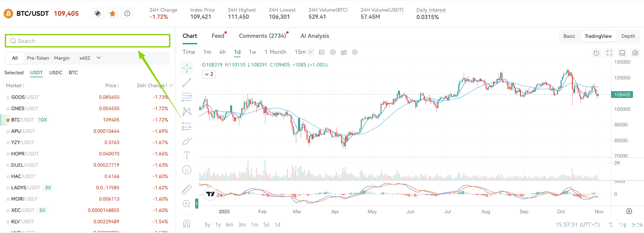644x233 pixels.
Task: Select the trend line drawing tool
Action: click(x=187, y=82)
